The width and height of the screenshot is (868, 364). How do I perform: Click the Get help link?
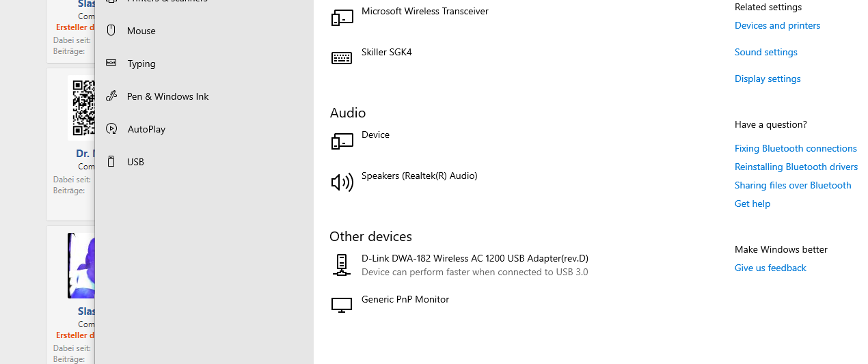[x=752, y=204]
